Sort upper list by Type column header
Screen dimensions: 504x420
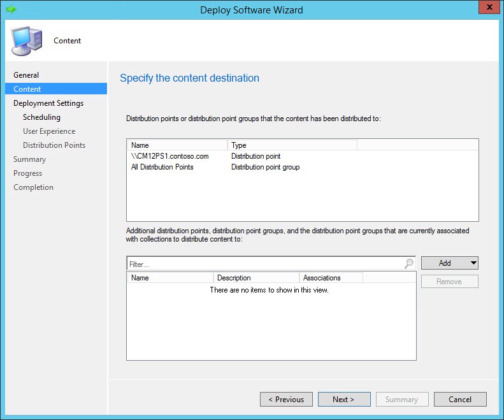[291, 145]
